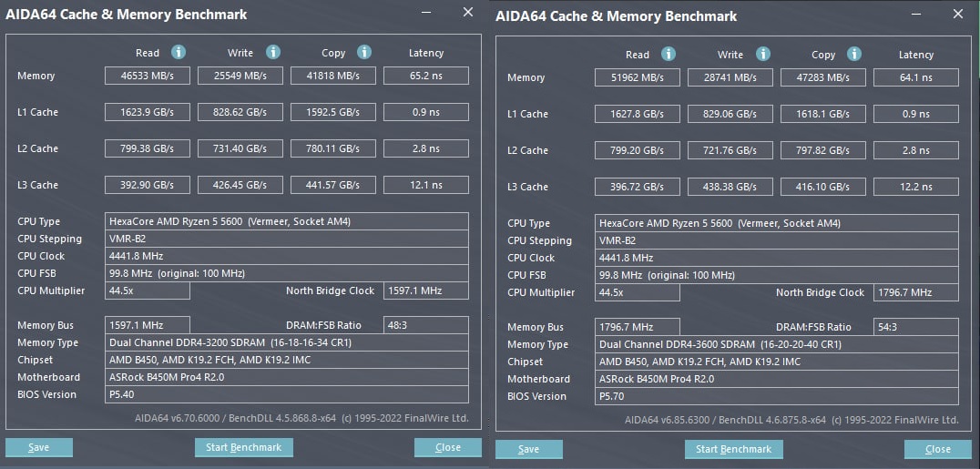Viewport: 980px width, 469px height.
Task: Click Read info icon in DDR4-3200 window
Action: click(x=179, y=53)
